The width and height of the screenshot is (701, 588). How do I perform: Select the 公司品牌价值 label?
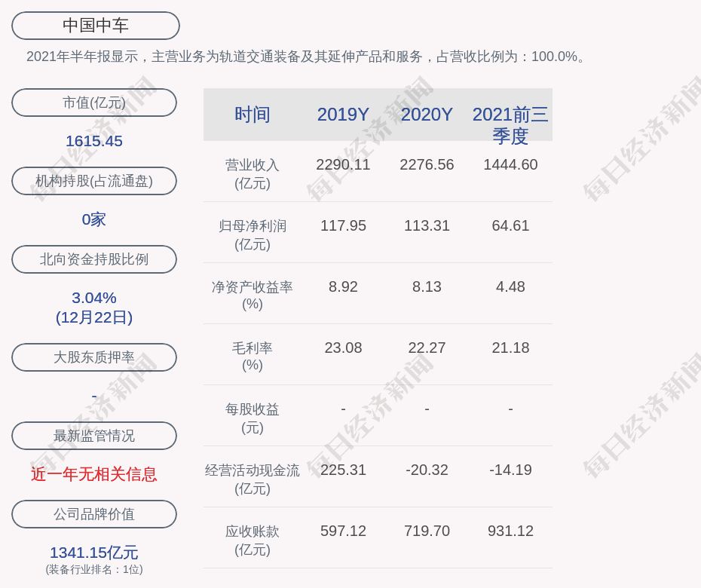click(x=94, y=514)
